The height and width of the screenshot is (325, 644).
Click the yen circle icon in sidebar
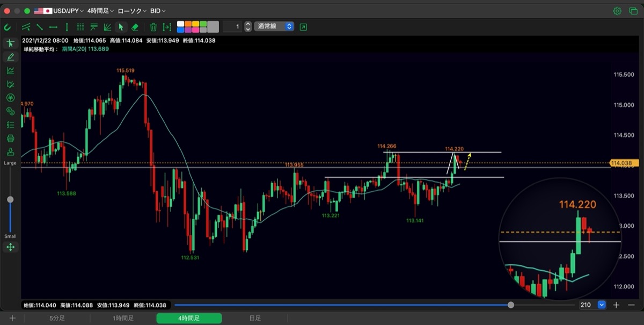[10, 97]
